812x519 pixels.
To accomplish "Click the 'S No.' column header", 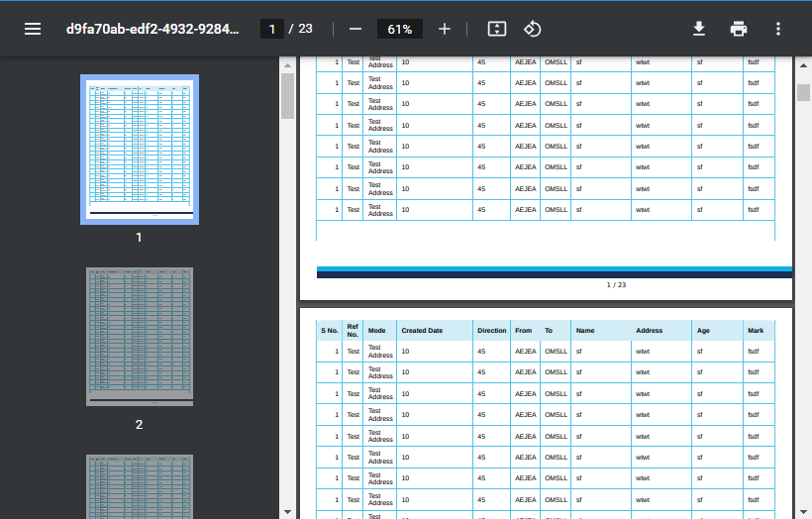I will coord(330,331).
